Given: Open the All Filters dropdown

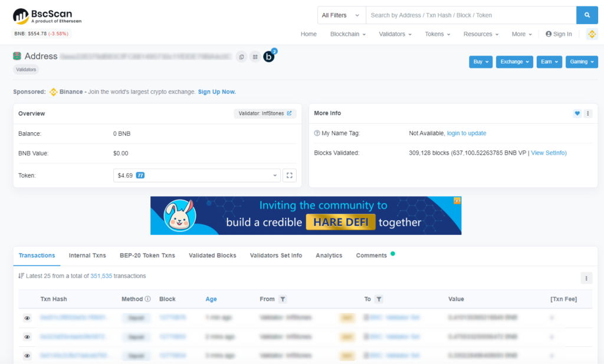Looking at the screenshot, I should click(342, 15).
